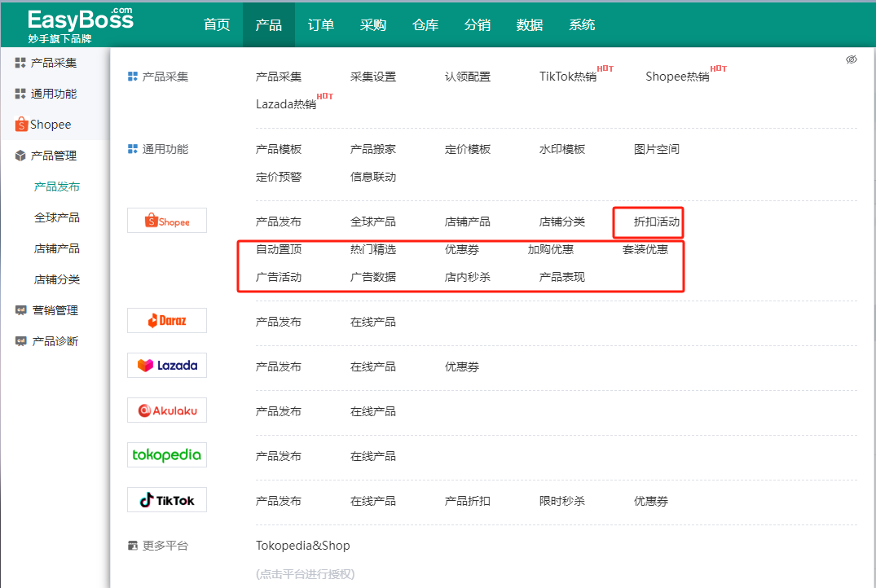Open 定价预警 link
The height and width of the screenshot is (588, 876).
(x=279, y=177)
